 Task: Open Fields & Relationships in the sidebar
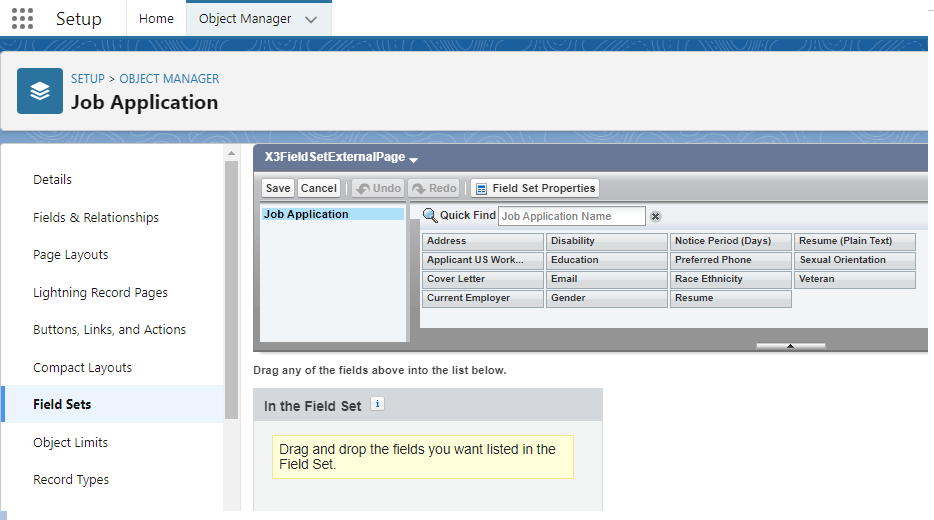tap(96, 217)
